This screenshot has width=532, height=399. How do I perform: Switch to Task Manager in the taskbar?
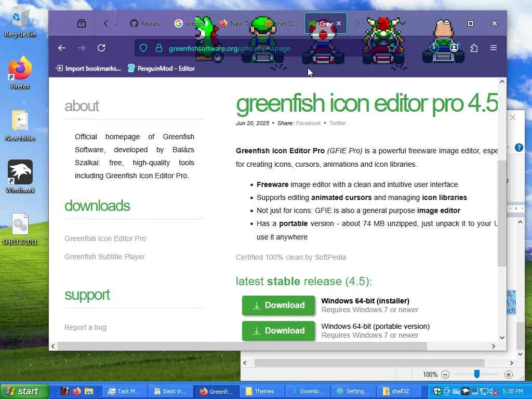click(x=124, y=391)
